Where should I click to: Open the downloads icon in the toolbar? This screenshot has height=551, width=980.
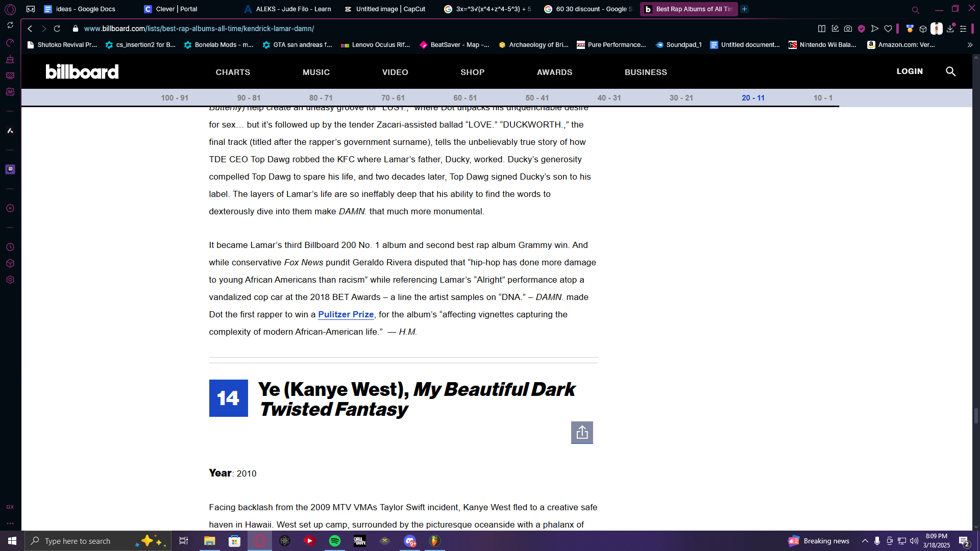950,29
